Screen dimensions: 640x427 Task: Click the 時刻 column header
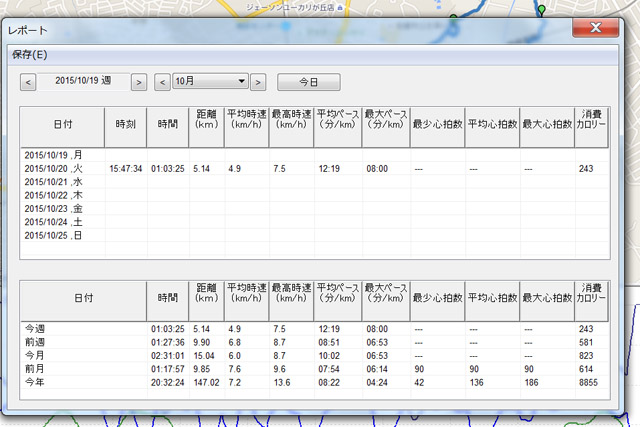pos(126,125)
